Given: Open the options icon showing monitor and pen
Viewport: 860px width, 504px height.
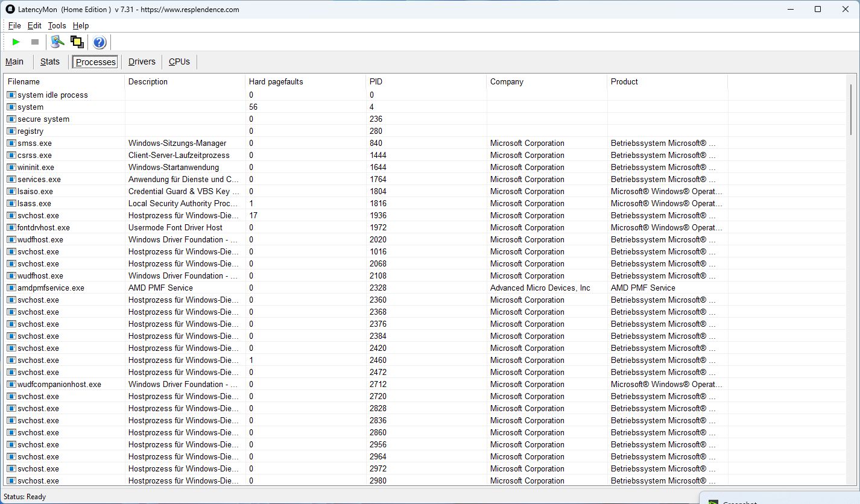Looking at the screenshot, I should 57,42.
